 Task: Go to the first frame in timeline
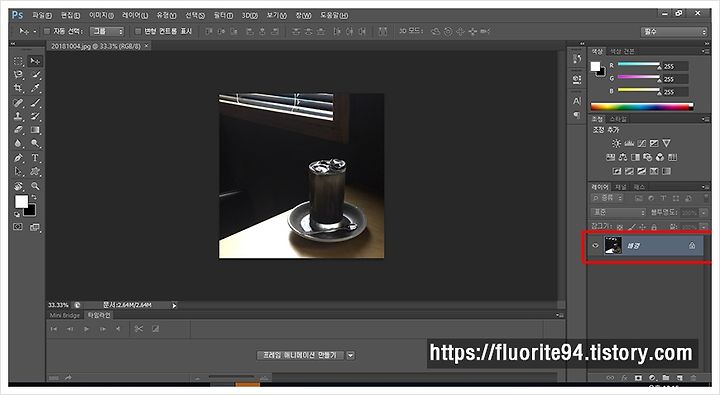tap(54, 329)
